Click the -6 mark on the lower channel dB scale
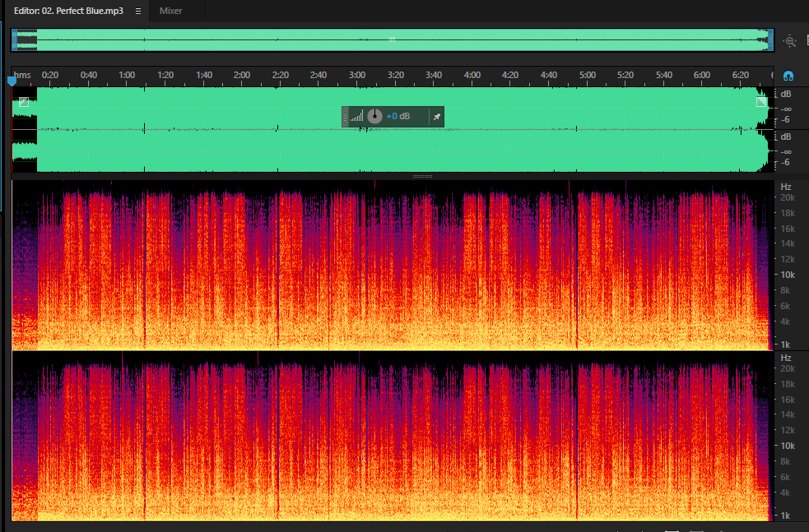 pos(785,162)
